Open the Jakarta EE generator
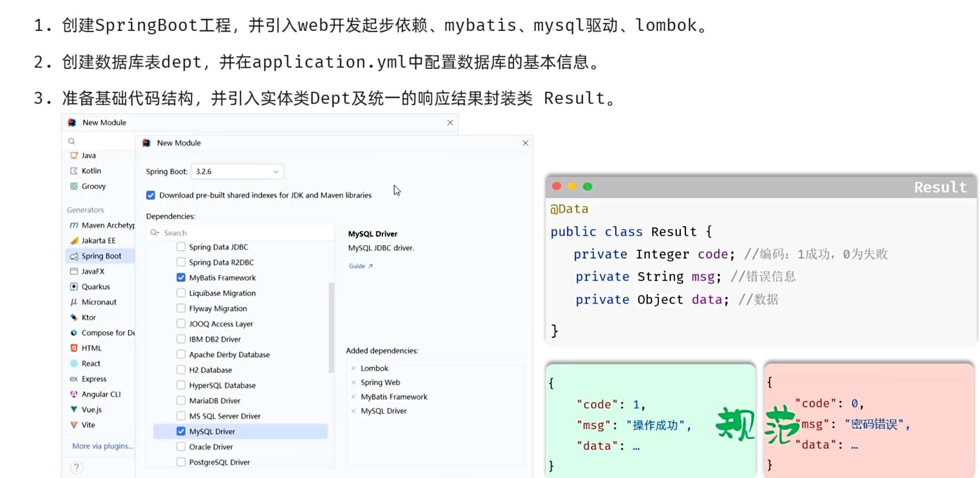Viewport: 980px width, 478px height. click(98, 241)
